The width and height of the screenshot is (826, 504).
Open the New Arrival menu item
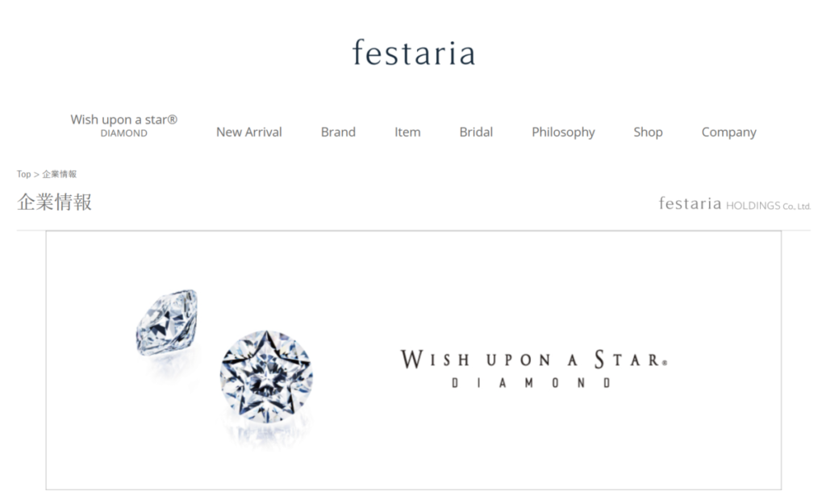point(248,132)
